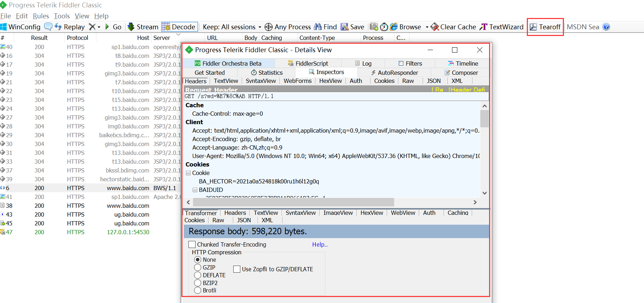The height and width of the screenshot is (303, 644).
Task: Select None compression radio button
Action: 198,260
